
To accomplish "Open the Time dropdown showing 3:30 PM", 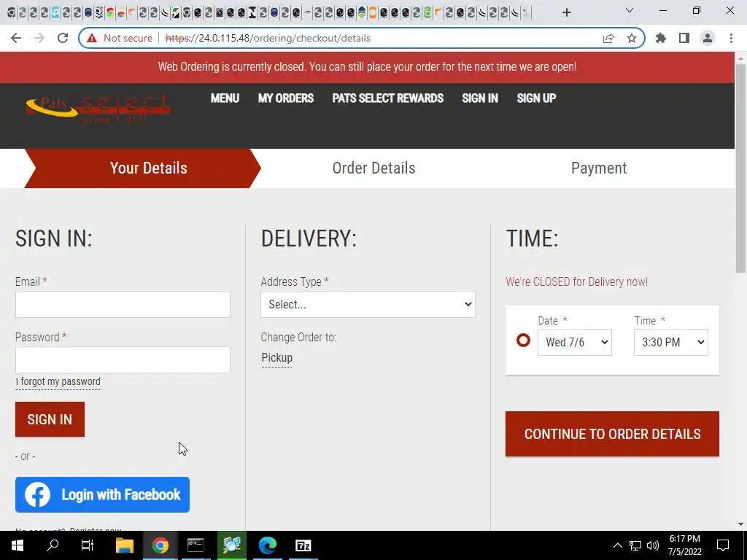I will tap(671, 343).
